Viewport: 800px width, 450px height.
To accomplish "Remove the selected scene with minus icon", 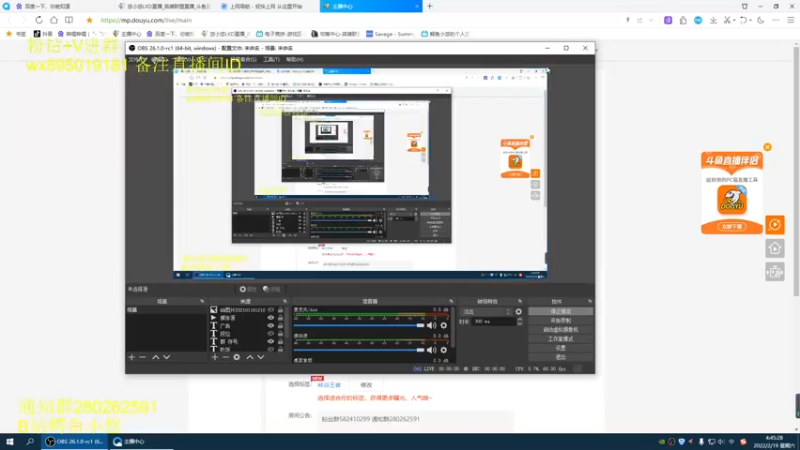I will click(142, 357).
